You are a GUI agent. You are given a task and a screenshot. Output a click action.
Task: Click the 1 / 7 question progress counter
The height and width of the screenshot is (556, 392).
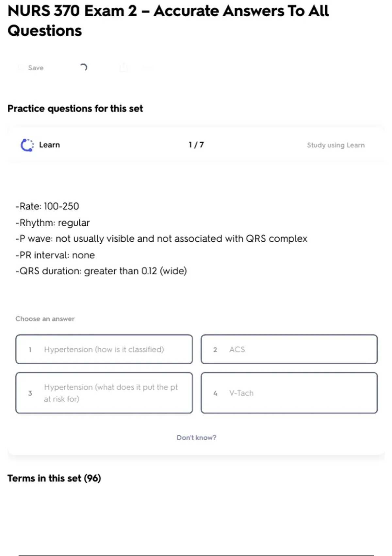point(196,145)
